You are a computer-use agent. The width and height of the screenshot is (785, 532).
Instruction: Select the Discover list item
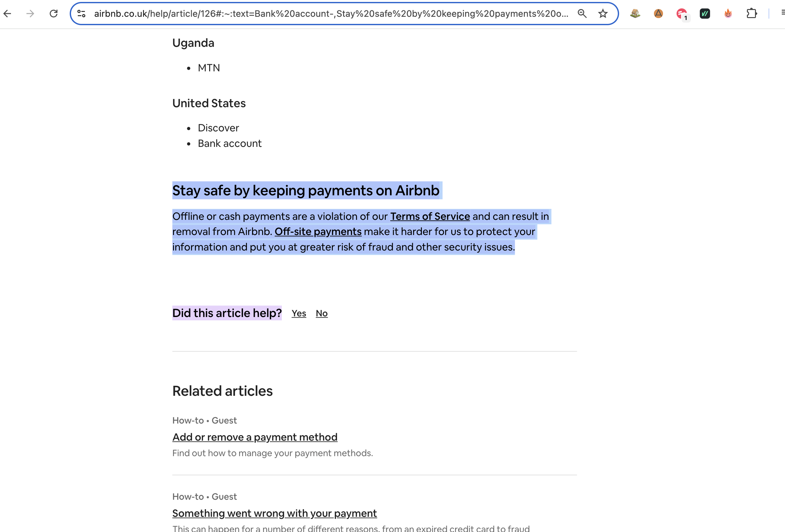point(218,128)
